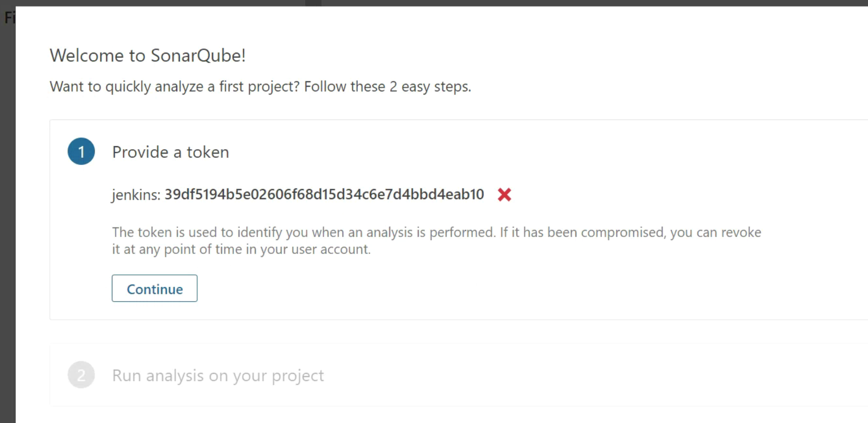Click empty area inside step 2 panel
This screenshot has height=423, width=868.
(562, 375)
